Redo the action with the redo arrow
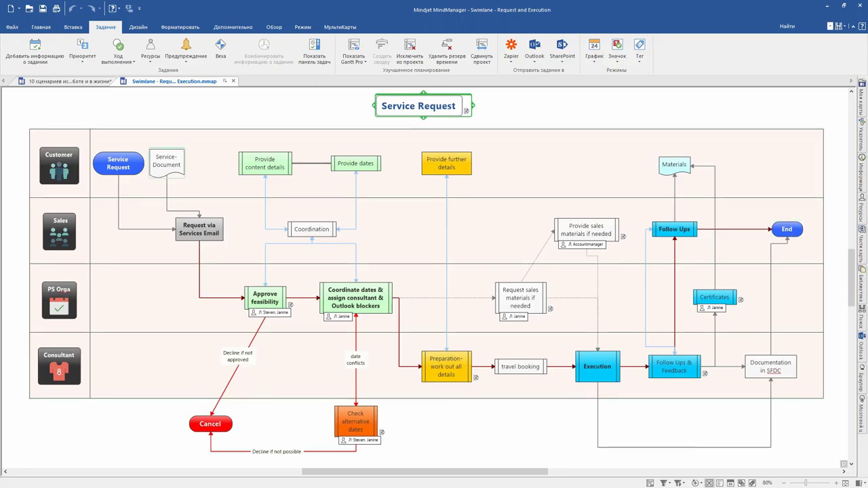 (x=92, y=9)
